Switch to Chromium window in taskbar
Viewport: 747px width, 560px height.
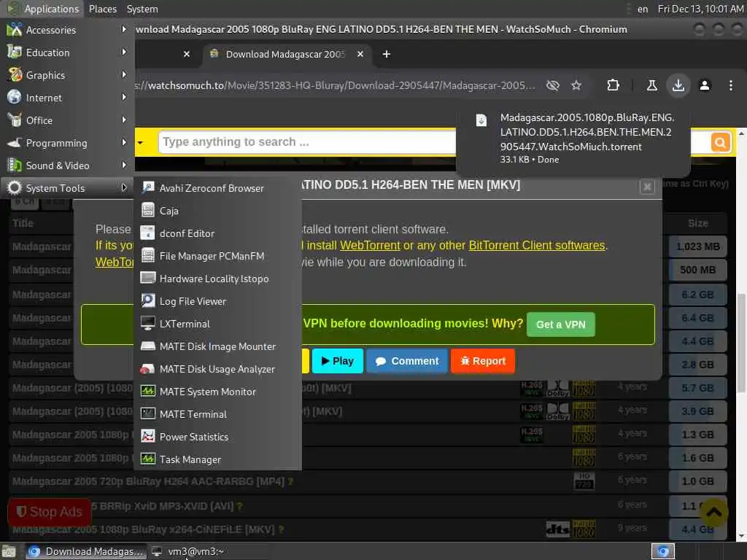[x=86, y=551]
